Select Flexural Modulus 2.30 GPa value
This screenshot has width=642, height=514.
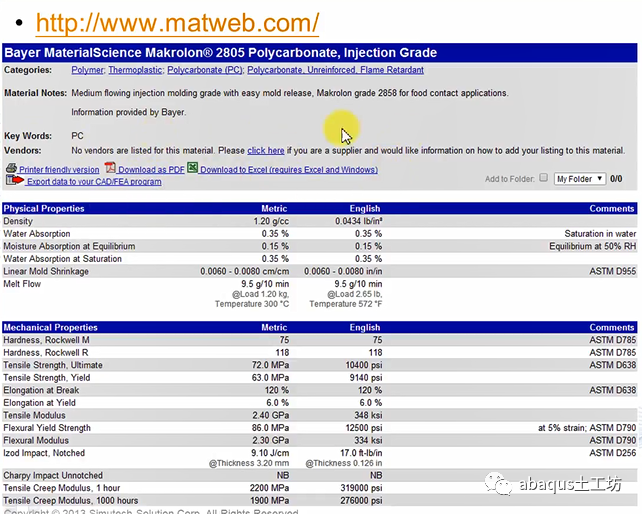pos(271,440)
